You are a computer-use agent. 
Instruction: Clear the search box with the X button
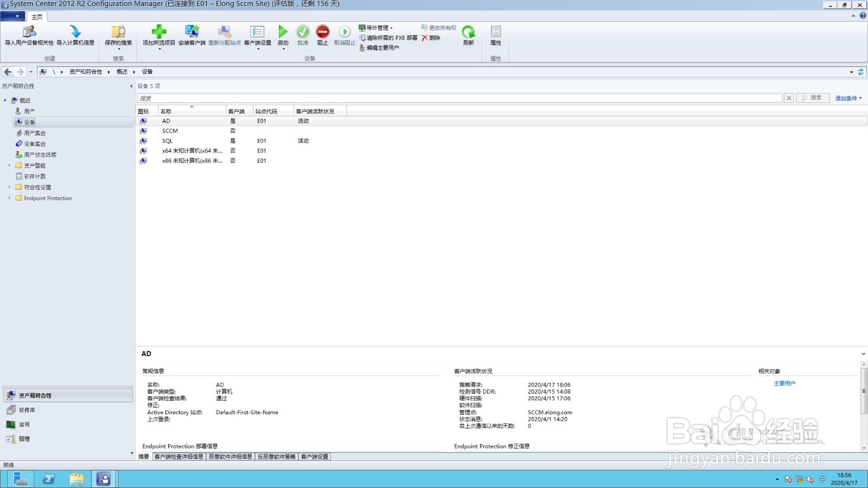(789, 98)
